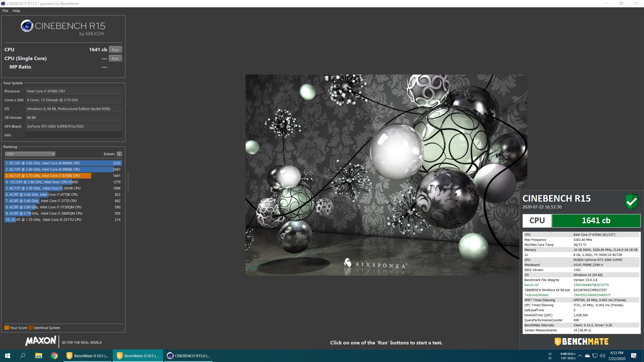Click the network speed monitor U/D widget
This screenshot has width=644, height=362.
click(562, 356)
